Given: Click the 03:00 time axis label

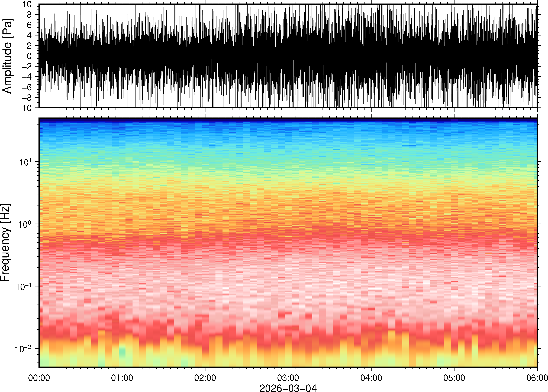Looking at the screenshot, I should coord(288,378).
